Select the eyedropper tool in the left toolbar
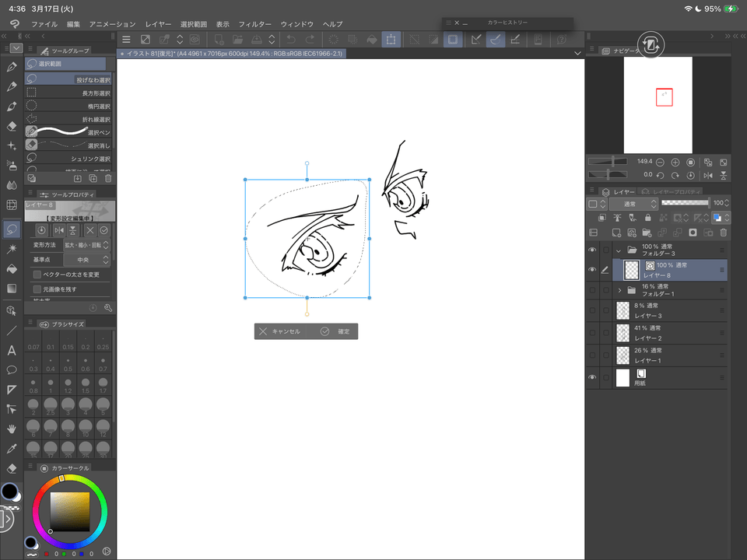The width and height of the screenshot is (747, 560). pos(12,449)
